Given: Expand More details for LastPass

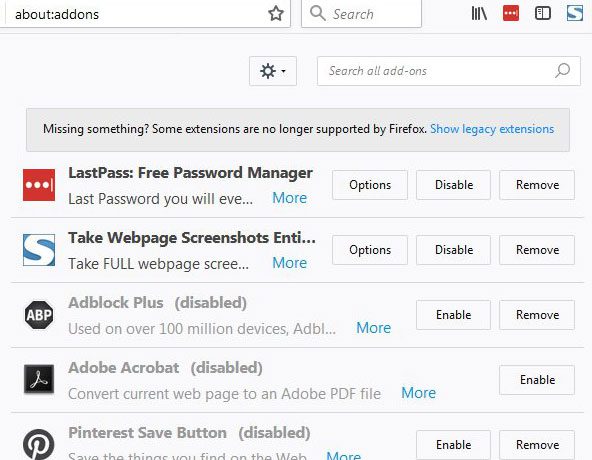Looking at the screenshot, I should click(290, 198).
